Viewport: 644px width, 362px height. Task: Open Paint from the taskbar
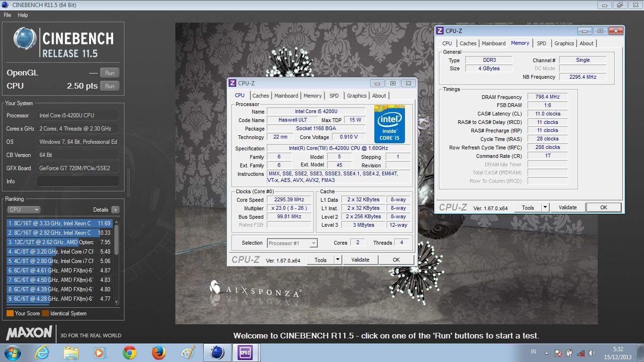click(x=188, y=353)
